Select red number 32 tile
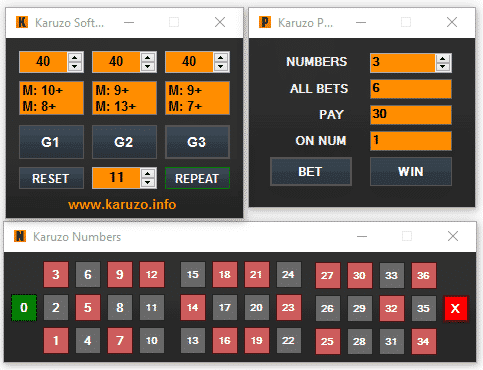 391,308
